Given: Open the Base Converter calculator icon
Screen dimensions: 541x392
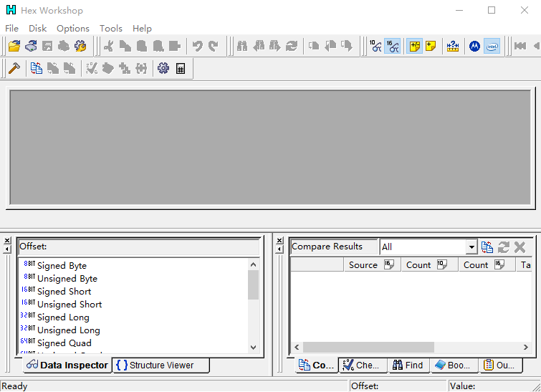Looking at the screenshot, I should point(181,68).
